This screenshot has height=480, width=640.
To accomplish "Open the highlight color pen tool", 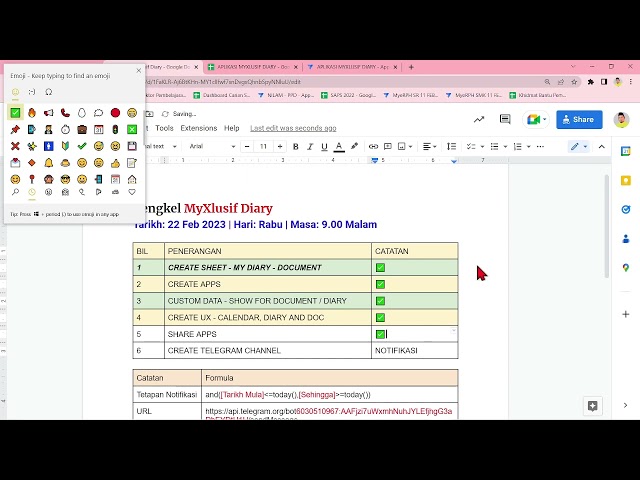I will point(354,146).
